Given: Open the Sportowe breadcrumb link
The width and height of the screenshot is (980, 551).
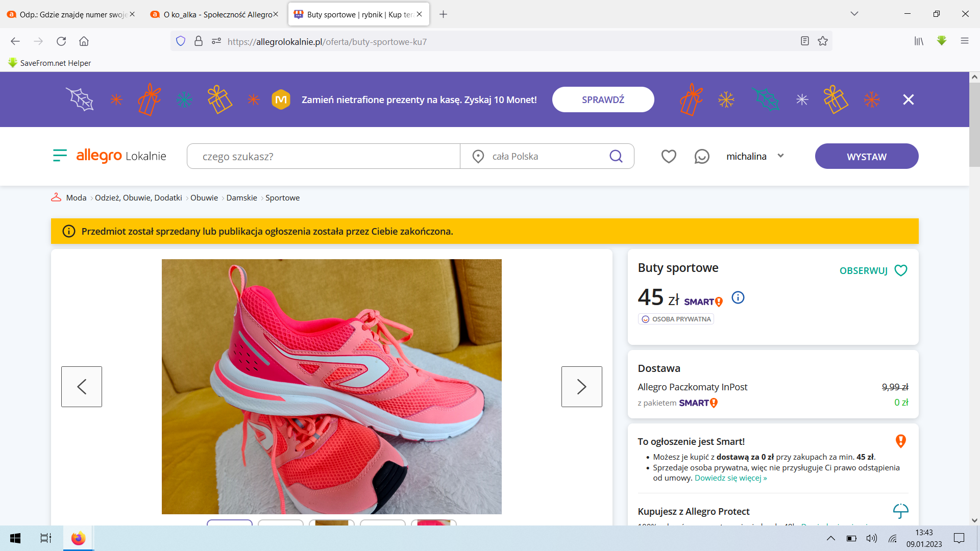Looking at the screenshot, I should pos(282,198).
